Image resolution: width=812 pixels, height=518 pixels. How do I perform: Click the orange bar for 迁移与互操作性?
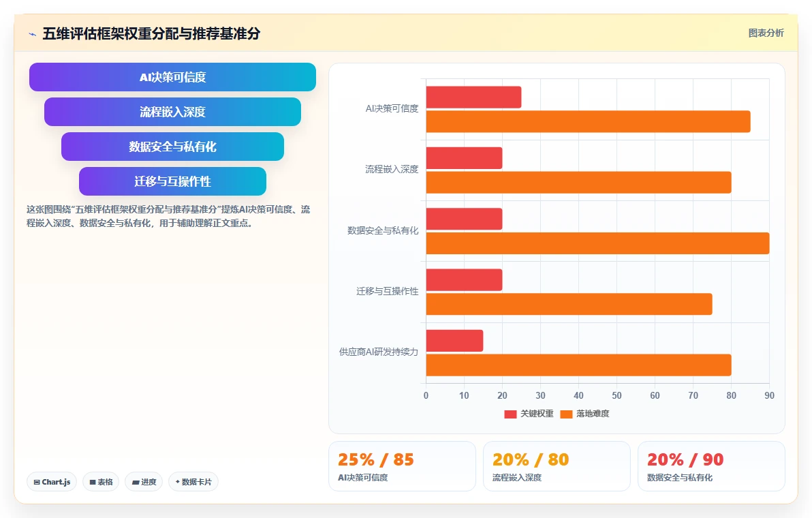point(569,304)
